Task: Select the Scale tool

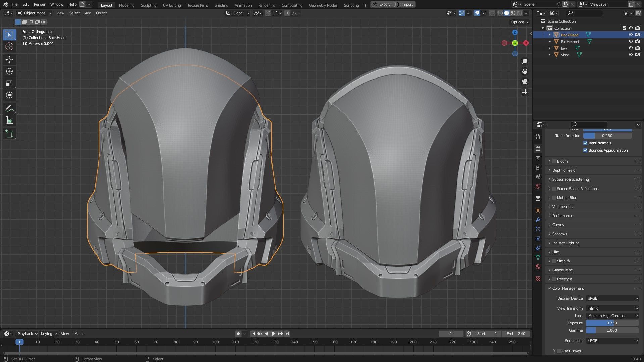Action: pos(9,84)
